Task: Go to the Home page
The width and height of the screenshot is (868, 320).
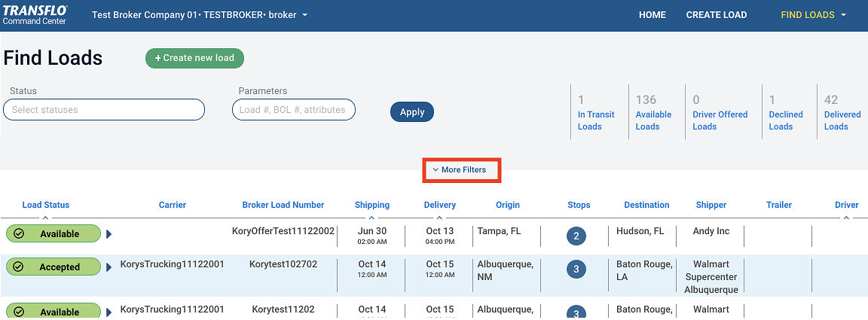Action: coord(653,15)
